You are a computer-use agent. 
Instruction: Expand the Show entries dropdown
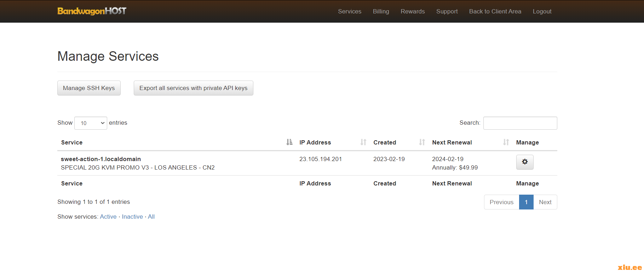click(91, 123)
